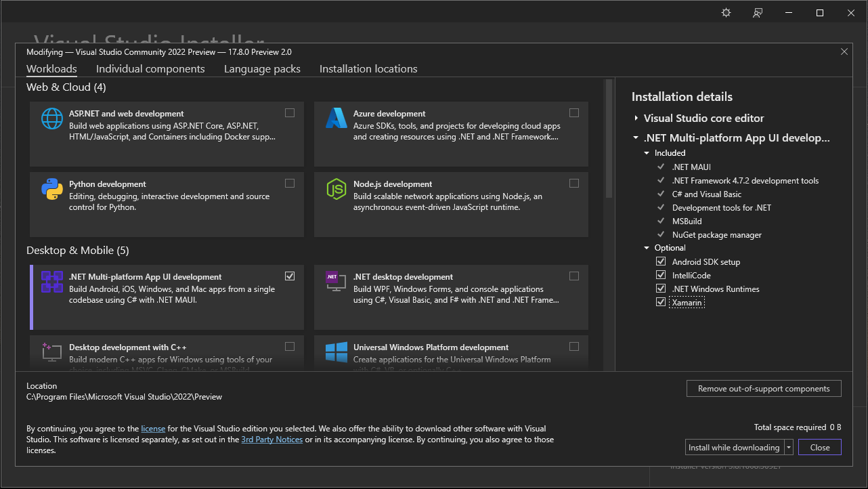Collapse .NET Multi-platform App UI details
This screenshot has height=489, width=868.
coord(636,138)
